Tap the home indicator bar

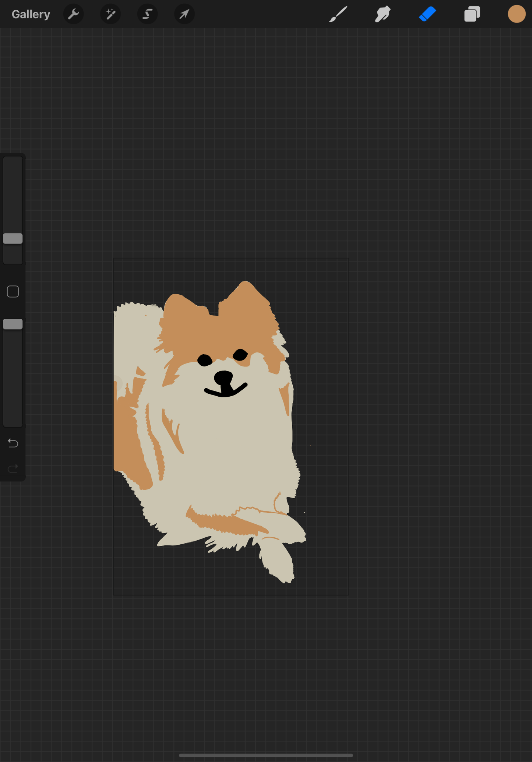tap(266, 755)
